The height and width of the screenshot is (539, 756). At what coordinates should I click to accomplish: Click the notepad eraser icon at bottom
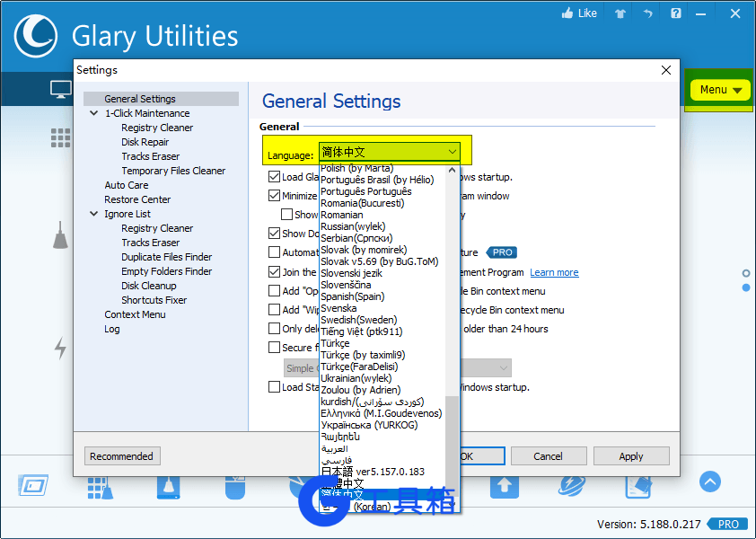tap(638, 486)
